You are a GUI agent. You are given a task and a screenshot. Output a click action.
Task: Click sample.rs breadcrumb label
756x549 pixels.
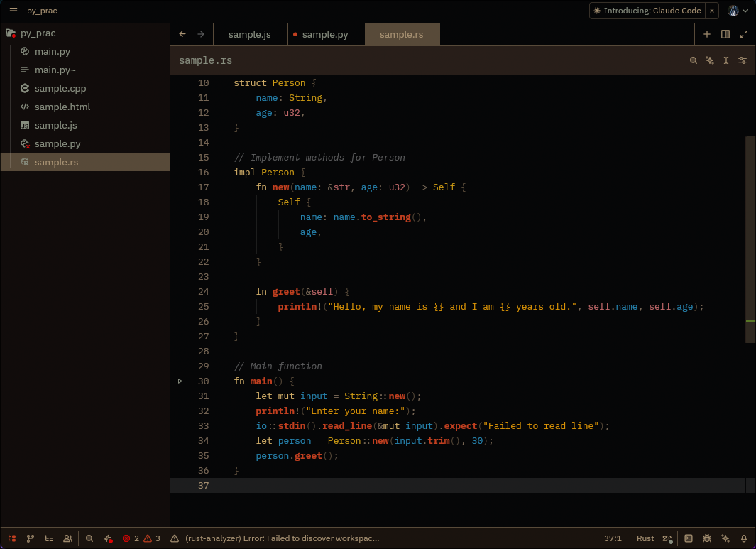tap(205, 61)
